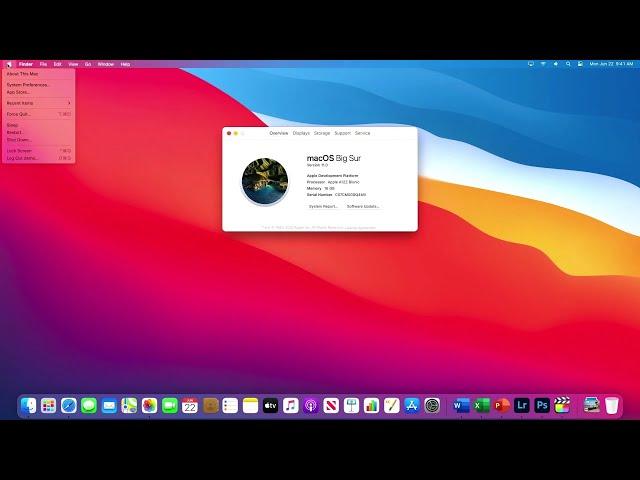Click the Big Sur circular image

(265, 181)
